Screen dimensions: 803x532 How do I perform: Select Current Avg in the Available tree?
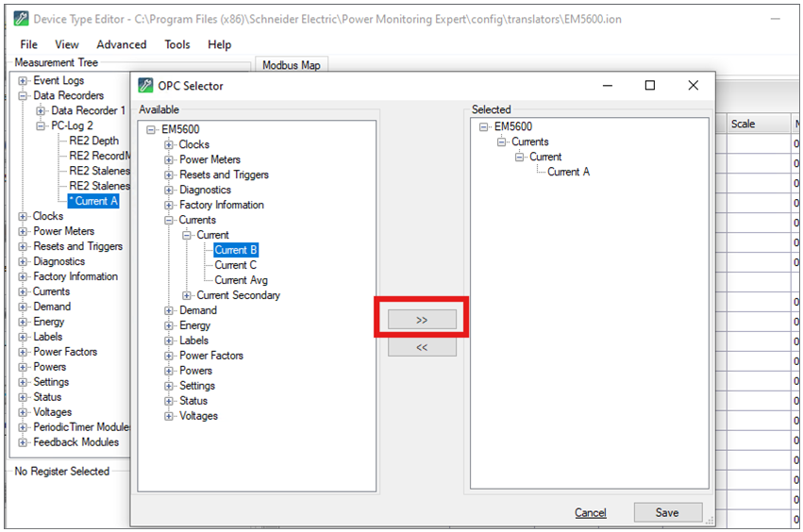242,280
